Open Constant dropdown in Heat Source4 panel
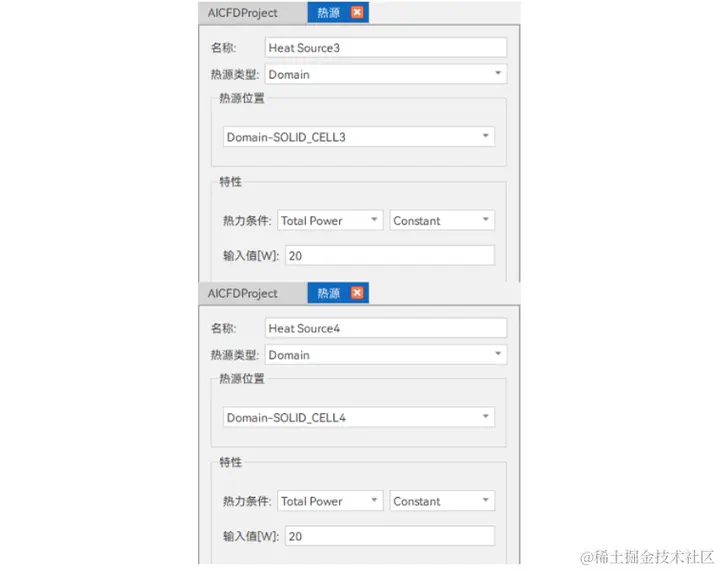The image size is (720, 571). (442, 501)
